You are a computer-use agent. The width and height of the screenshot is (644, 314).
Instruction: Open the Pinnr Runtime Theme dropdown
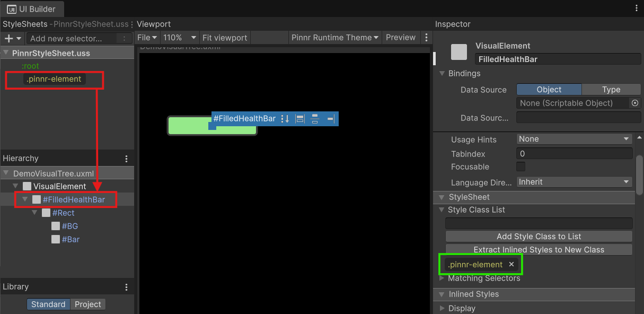click(335, 38)
